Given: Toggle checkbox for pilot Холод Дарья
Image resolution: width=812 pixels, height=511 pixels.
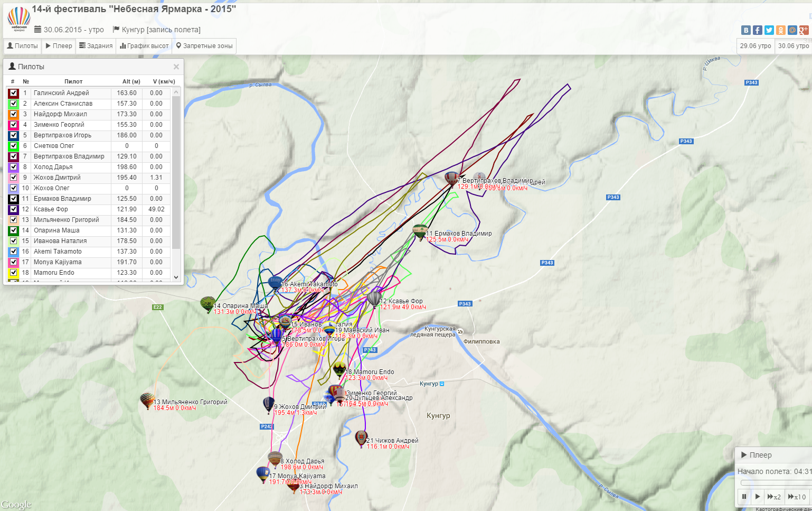Looking at the screenshot, I should coord(14,167).
